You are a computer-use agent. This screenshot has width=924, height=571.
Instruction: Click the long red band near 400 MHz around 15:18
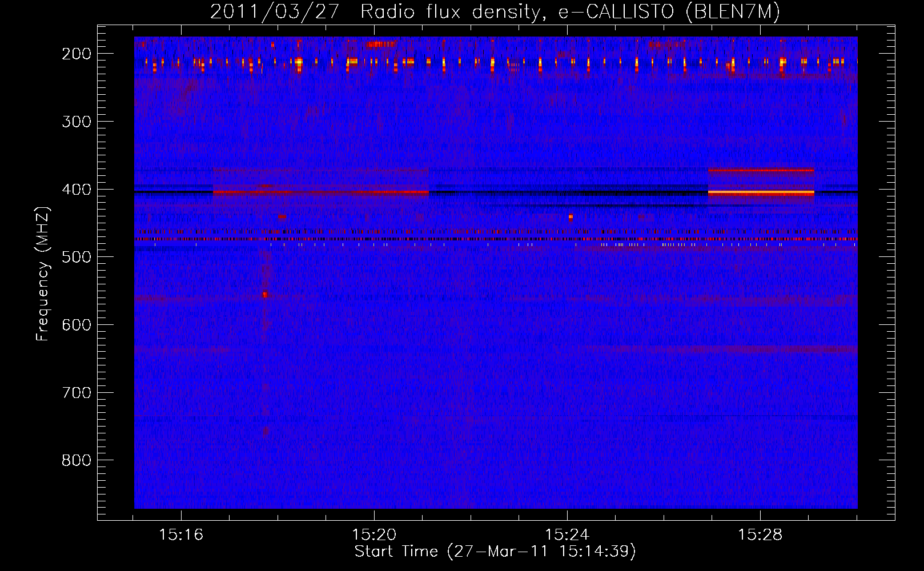(321, 192)
